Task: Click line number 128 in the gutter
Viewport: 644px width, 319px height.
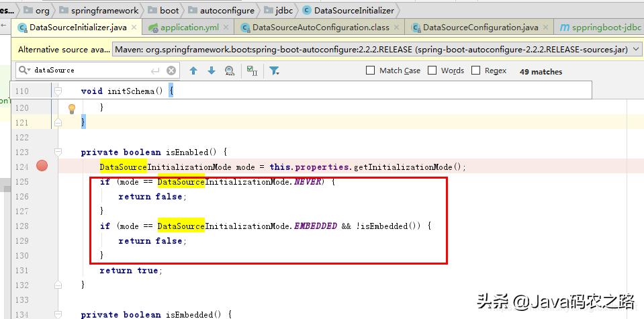Action: 21,226
